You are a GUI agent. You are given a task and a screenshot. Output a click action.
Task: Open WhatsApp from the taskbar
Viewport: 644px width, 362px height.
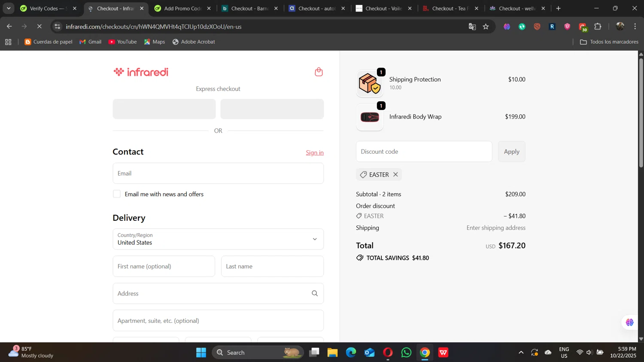(x=407, y=353)
